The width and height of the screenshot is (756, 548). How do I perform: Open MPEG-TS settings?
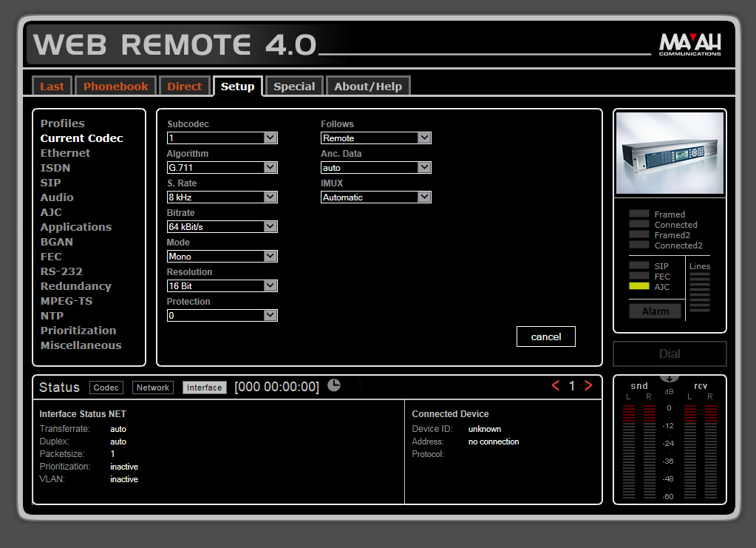coord(67,301)
